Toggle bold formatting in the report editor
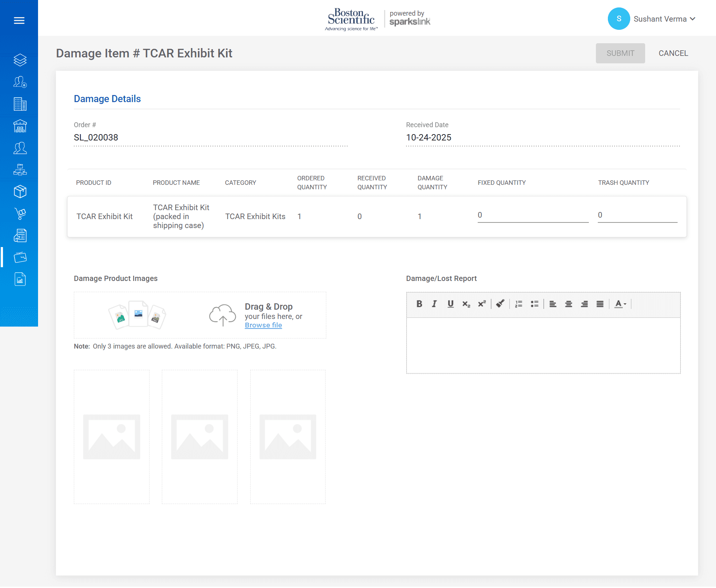This screenshot has height=588, width=716. tap(419, 304)
